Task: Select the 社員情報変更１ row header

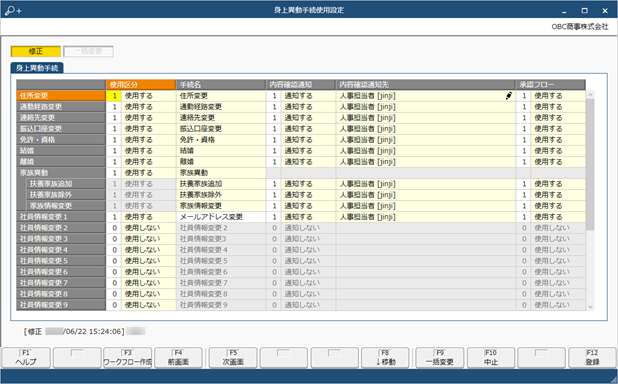Action: coord(61,217)
